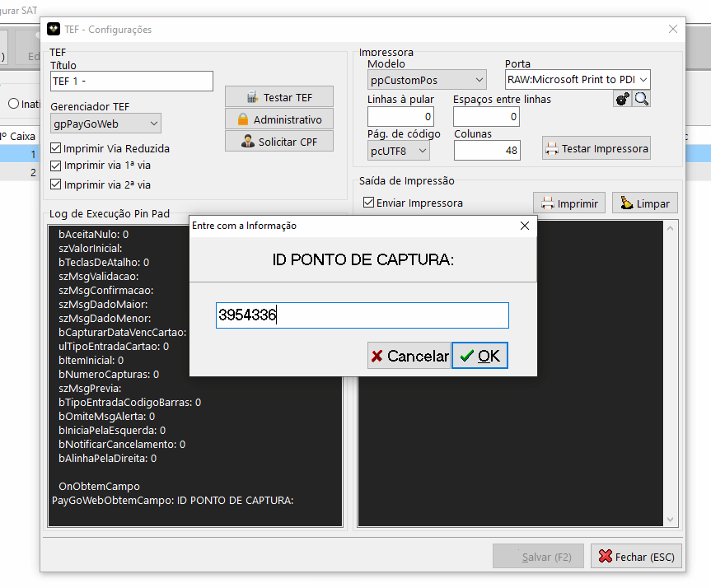Viewport: 711px width, 588px height.
Task: Click Espaços entre linhas input field
Action: pyautogui.click(x=486, y=116)
